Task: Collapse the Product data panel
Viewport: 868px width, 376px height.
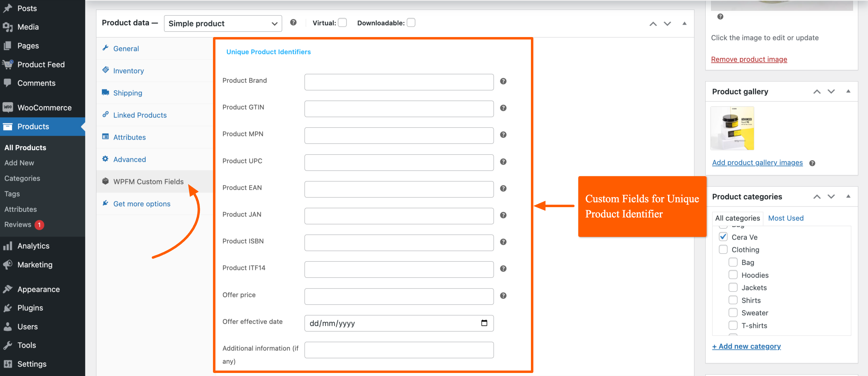Action: pyautogui.click(x=684, y=23)
